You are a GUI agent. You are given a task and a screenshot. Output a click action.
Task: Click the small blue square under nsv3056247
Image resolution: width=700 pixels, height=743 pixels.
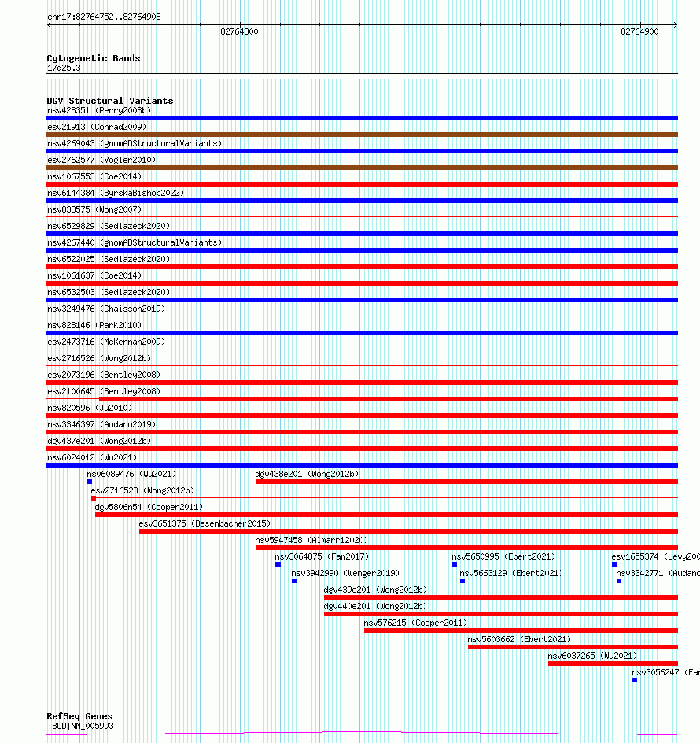pos(635,680)
